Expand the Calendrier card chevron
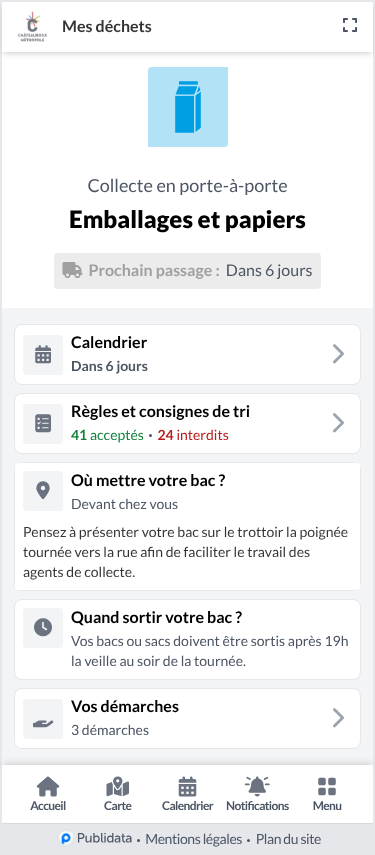 pos(338,354)
